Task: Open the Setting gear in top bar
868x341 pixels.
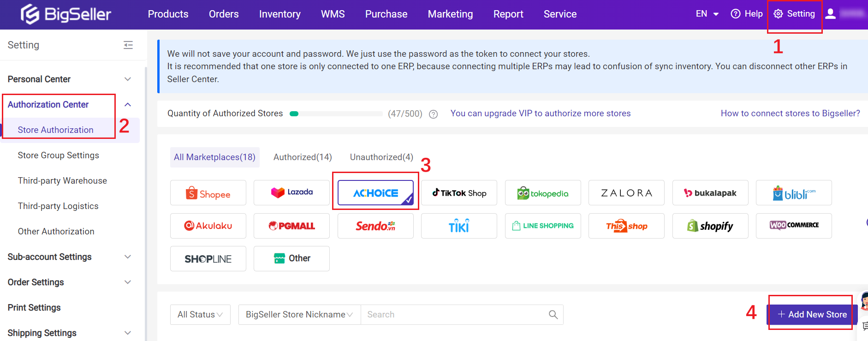Action: point(794,14)
